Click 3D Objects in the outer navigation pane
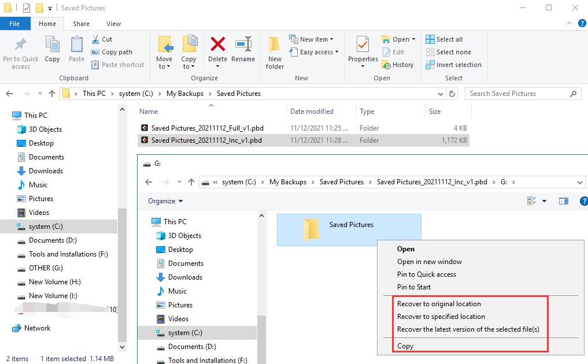Screen dimensions: 588x364 (x=45, y=129)
